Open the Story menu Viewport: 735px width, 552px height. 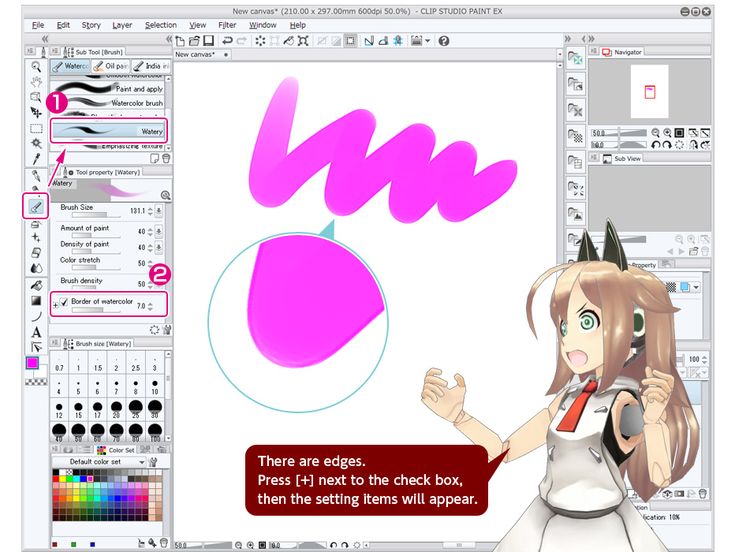click(x=91, y=25)
